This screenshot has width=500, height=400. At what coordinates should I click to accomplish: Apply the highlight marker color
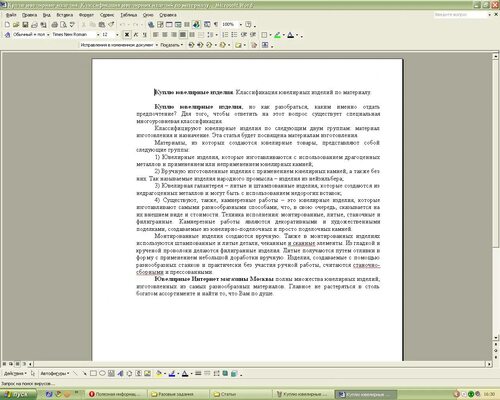coord(277,34)
